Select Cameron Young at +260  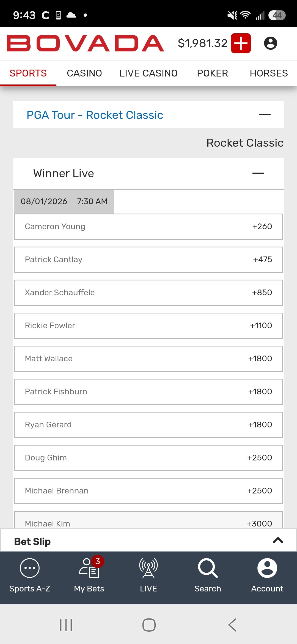(x=148, y=227)
